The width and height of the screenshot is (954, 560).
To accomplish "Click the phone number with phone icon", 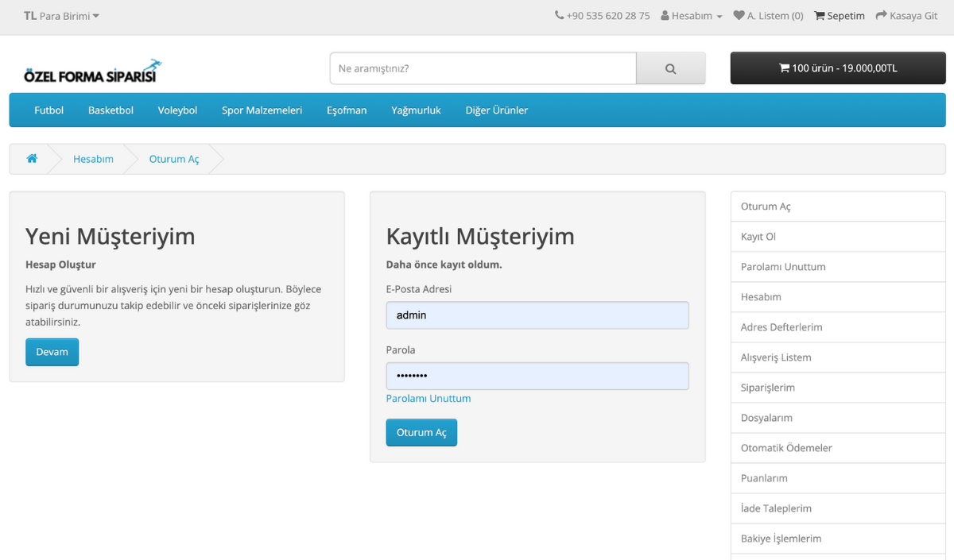I will pyautogui.click(x=602, y=16).
